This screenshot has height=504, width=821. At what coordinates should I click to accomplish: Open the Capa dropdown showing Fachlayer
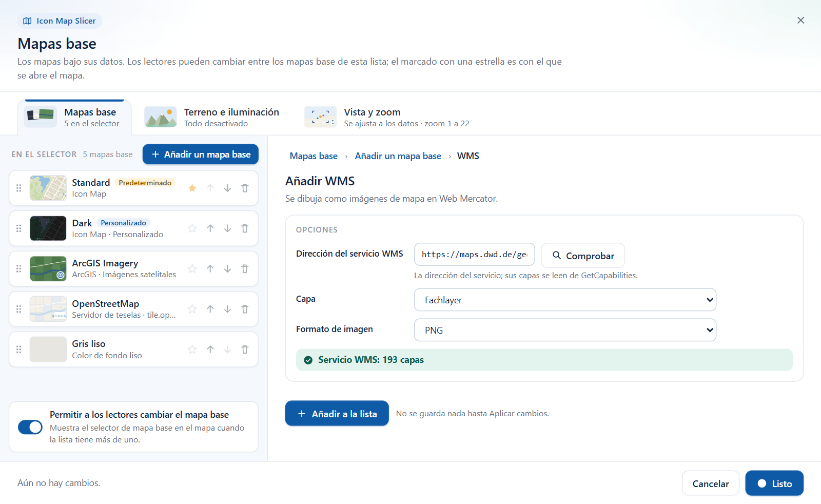565,300
